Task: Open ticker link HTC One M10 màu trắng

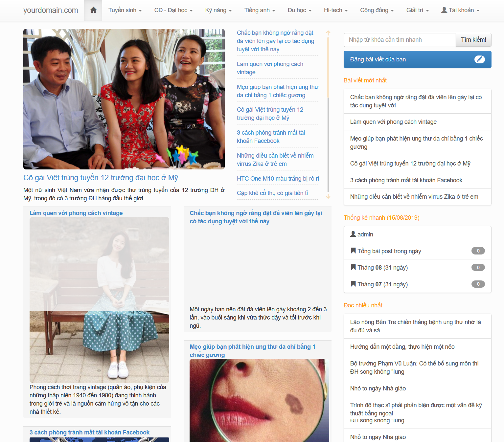Action: (278, 179)
